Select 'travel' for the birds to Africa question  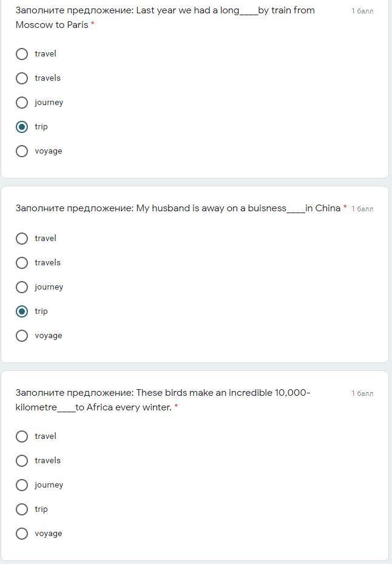(x=22, y=437)
